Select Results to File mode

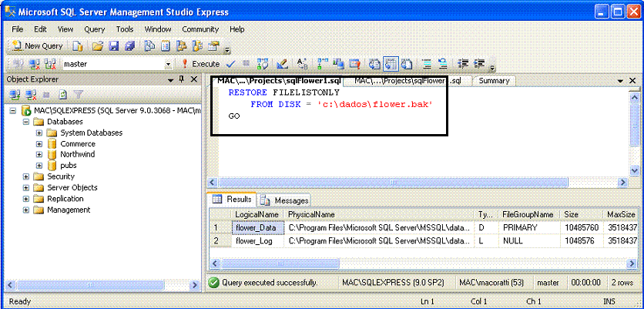[x=406, y=64]
